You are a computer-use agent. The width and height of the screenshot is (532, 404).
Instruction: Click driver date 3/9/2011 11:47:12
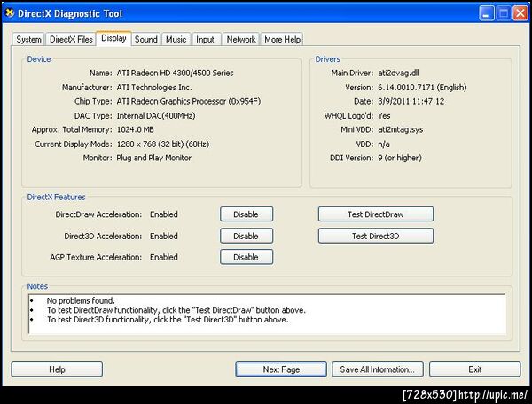pos(411,101)
